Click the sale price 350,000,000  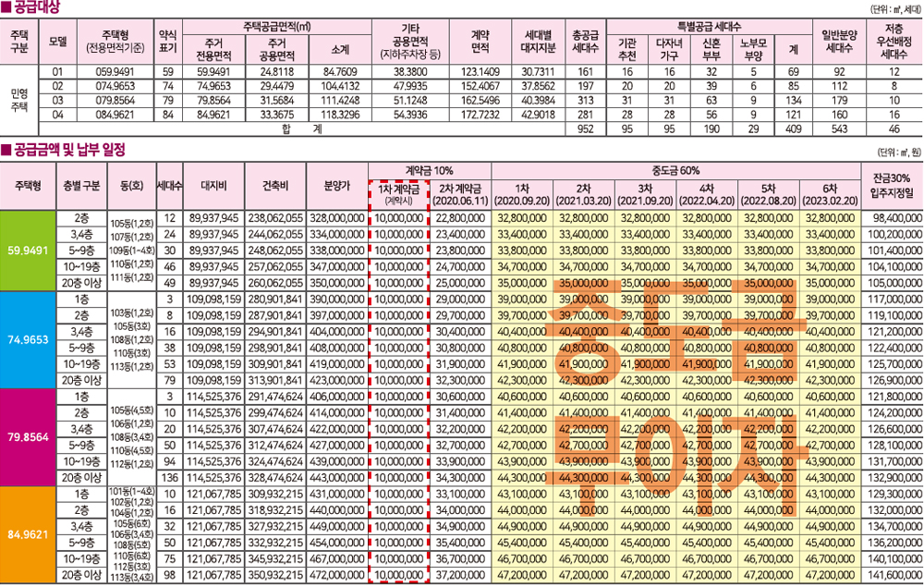pyautogui.click(x=337, y=283)
